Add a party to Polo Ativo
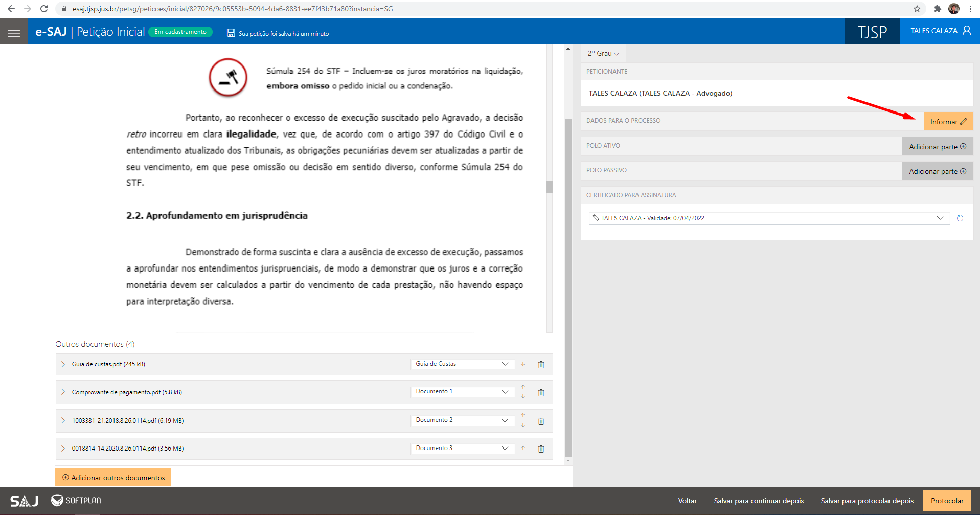Viewport: 980px width, 515px height. click(x=937, y=147)
